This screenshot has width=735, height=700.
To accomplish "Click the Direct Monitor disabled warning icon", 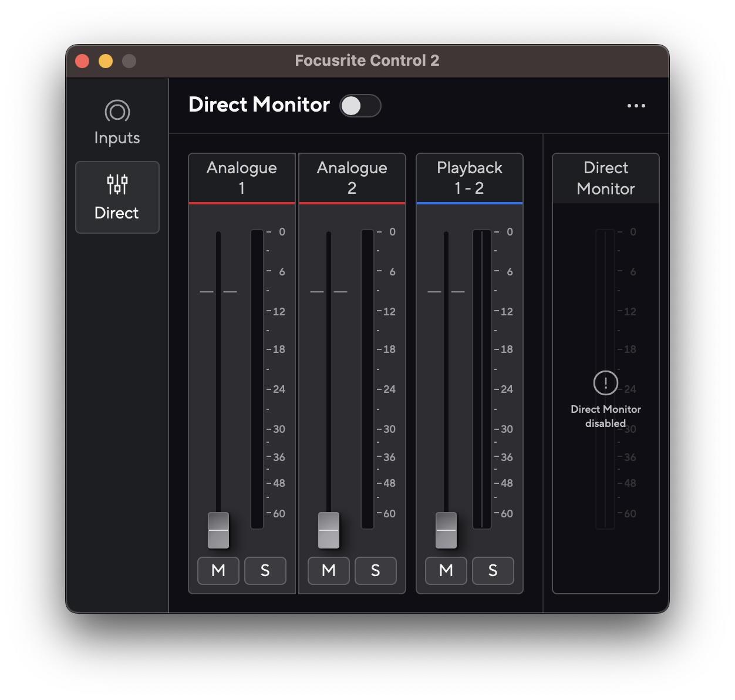I will 605,383.
